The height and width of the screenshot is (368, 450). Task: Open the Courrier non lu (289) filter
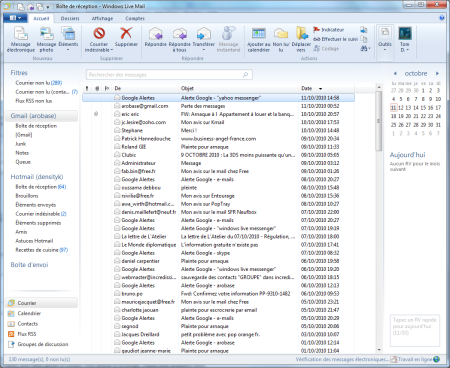pos(39,83)
